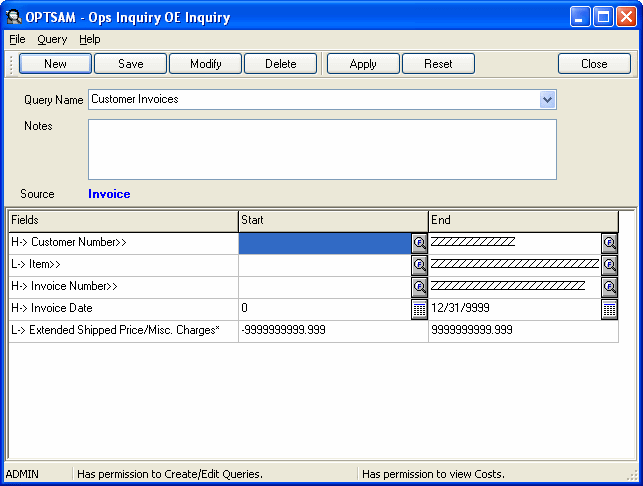The image size is (643, 486).
Task: Select the Extended Shipped Price start value cell
Action: tap(333, 331)
